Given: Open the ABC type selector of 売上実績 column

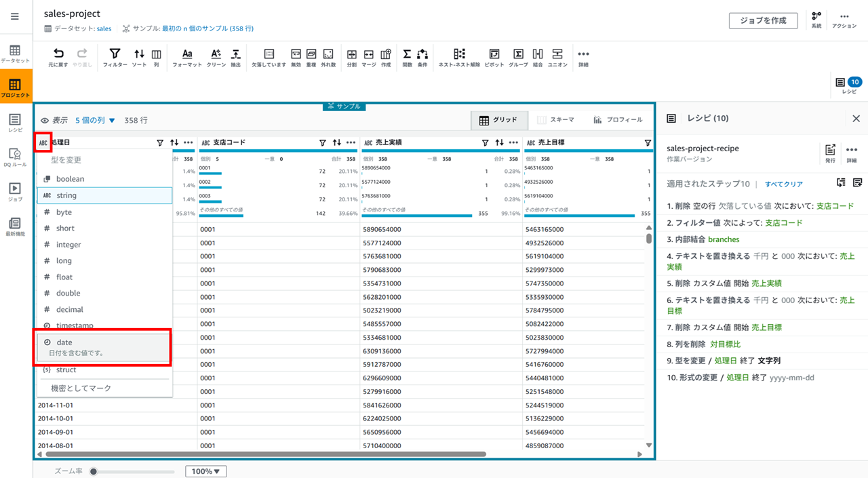Looking at the screenshot, I should (x=368, y=143).
